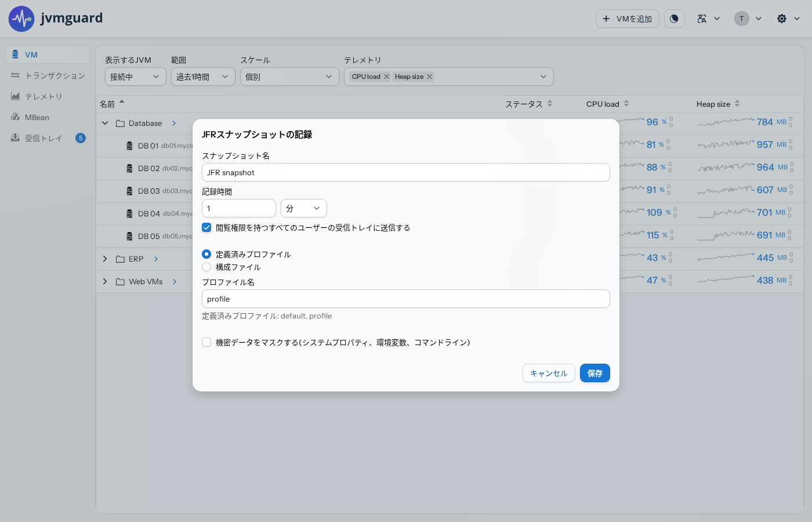
Task: Click the 保存 button
Action: 595,373
